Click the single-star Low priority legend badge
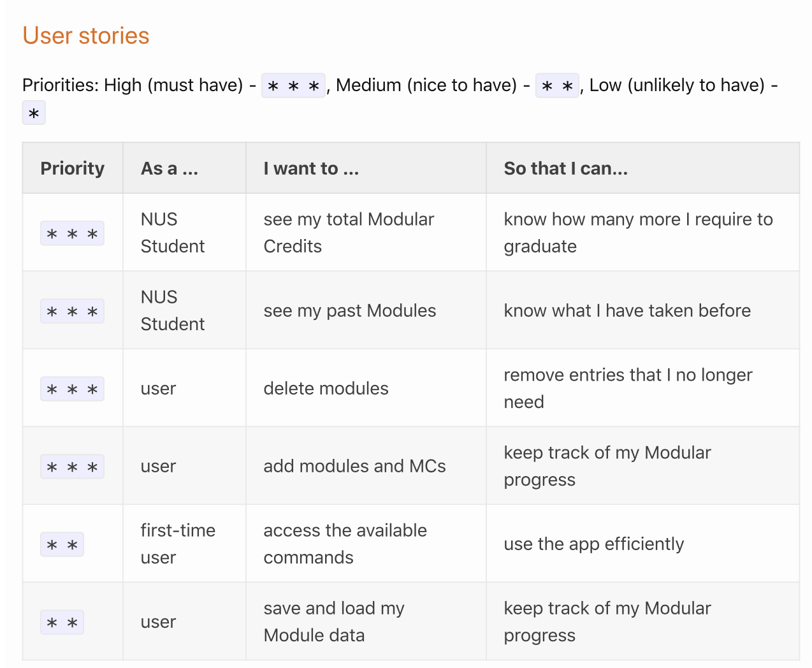Viewport: 812px width, 668px height. point(34,113)
